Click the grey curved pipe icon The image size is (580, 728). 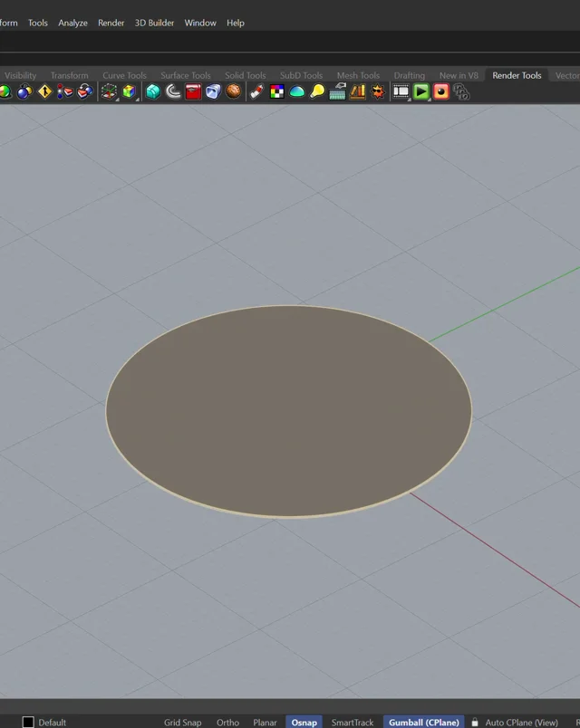point(173,92)
